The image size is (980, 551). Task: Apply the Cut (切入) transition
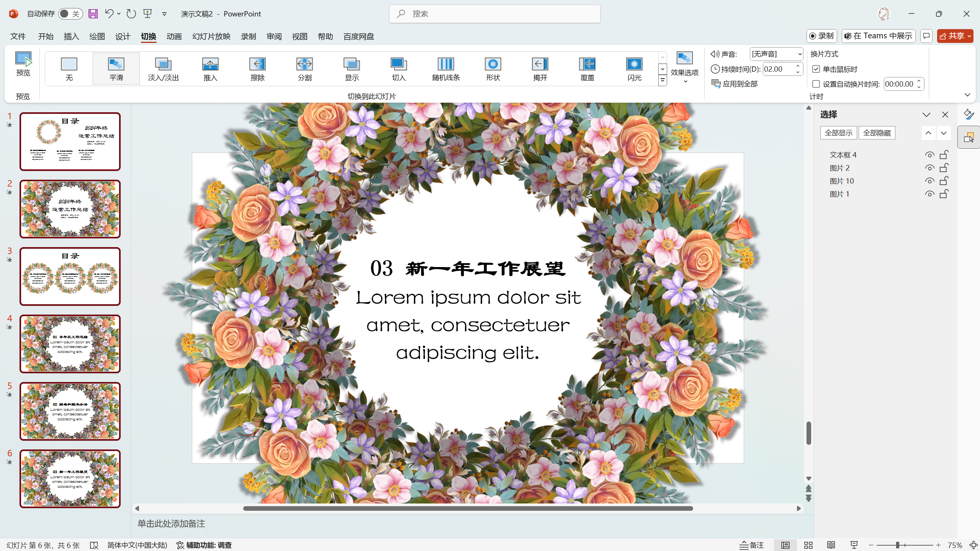click(x=399, y=69)
